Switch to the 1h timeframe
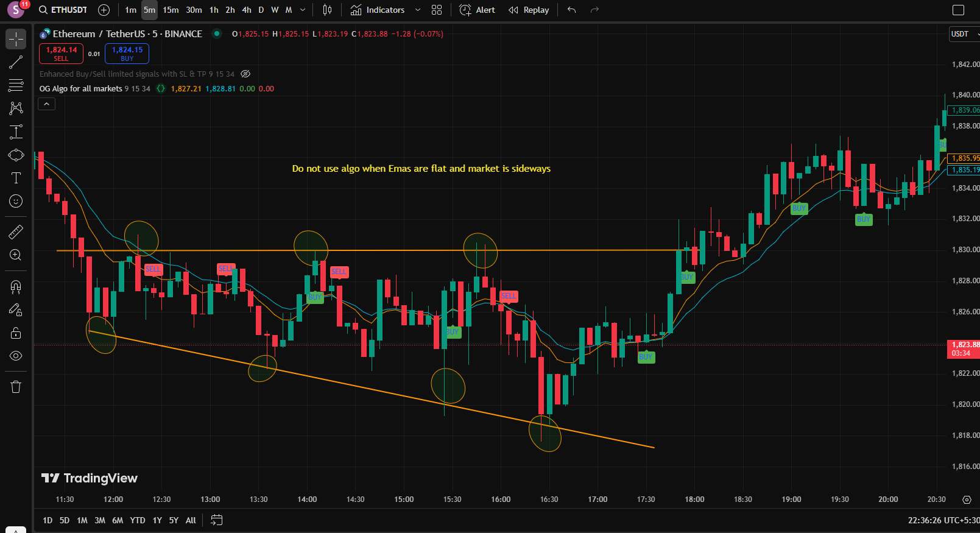The width and height of the screenshot is (980, 533). point(214,10)
